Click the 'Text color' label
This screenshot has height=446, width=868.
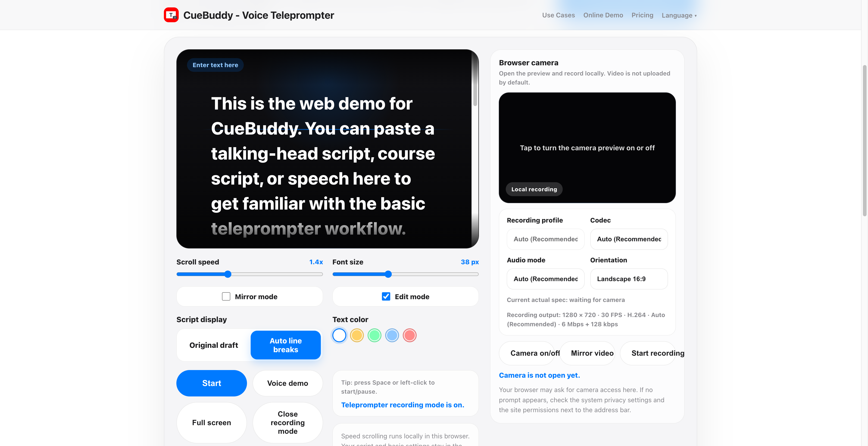coord(350,320)
